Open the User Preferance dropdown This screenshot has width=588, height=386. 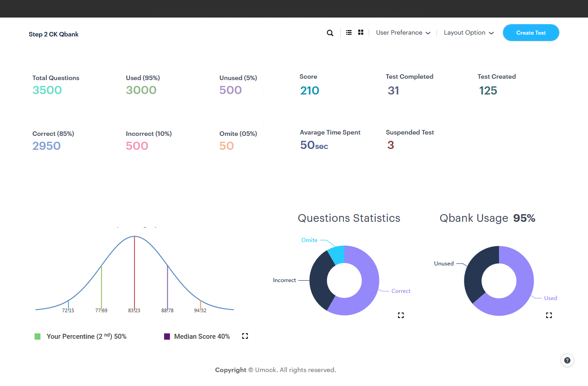click(x=403, y=33)
